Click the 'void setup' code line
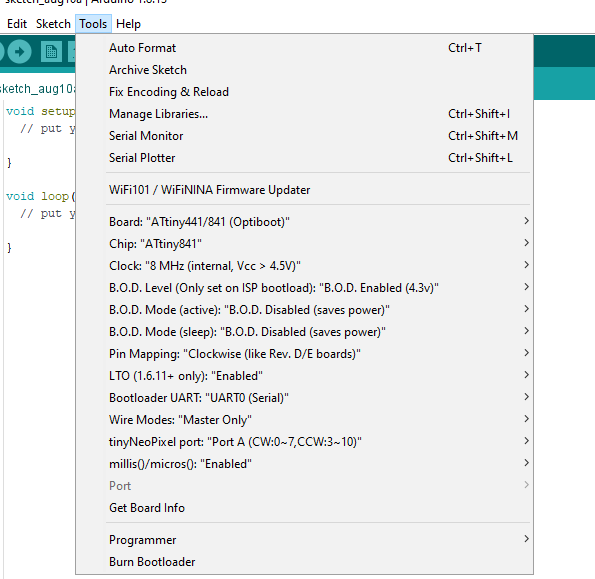 tap(40, 111)
